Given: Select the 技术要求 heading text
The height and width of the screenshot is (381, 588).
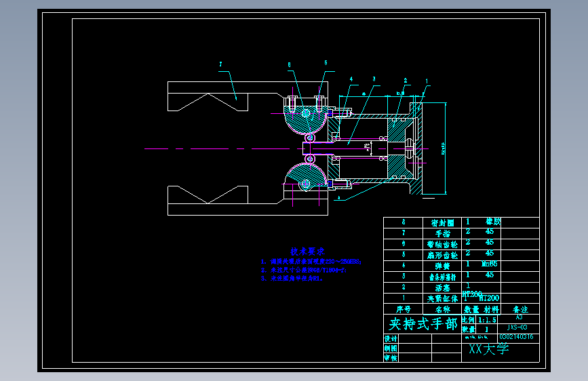Looking at the screenshot, I should 307,252.
